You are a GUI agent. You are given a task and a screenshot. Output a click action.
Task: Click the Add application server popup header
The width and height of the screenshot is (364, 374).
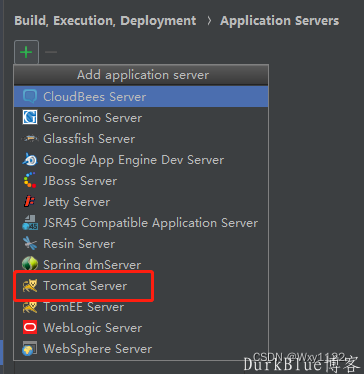(x=141, y=75)
